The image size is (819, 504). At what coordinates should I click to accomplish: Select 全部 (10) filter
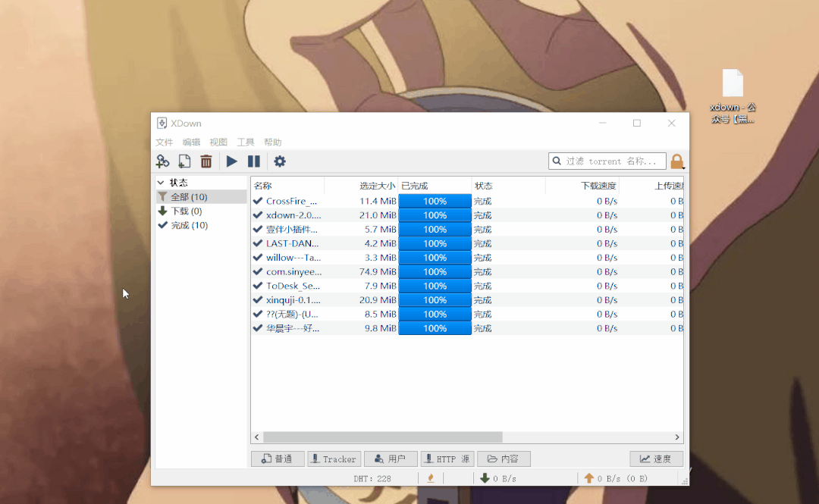201,197
